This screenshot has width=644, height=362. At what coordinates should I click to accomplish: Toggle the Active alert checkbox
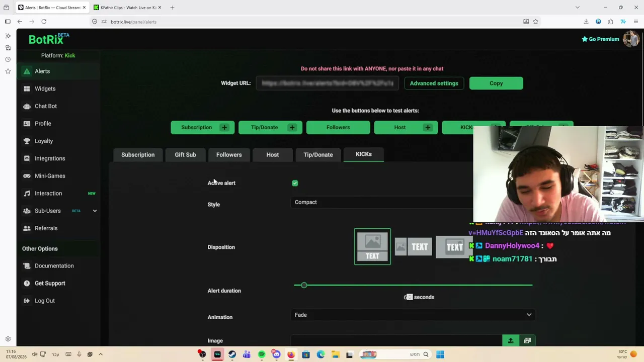[x=295, y=183]
